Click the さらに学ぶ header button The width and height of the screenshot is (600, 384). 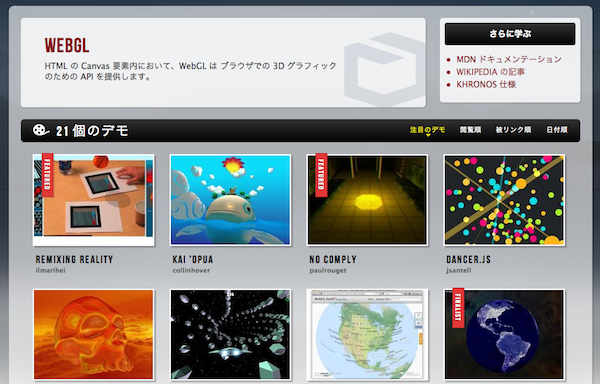click(x=510, y=34)
